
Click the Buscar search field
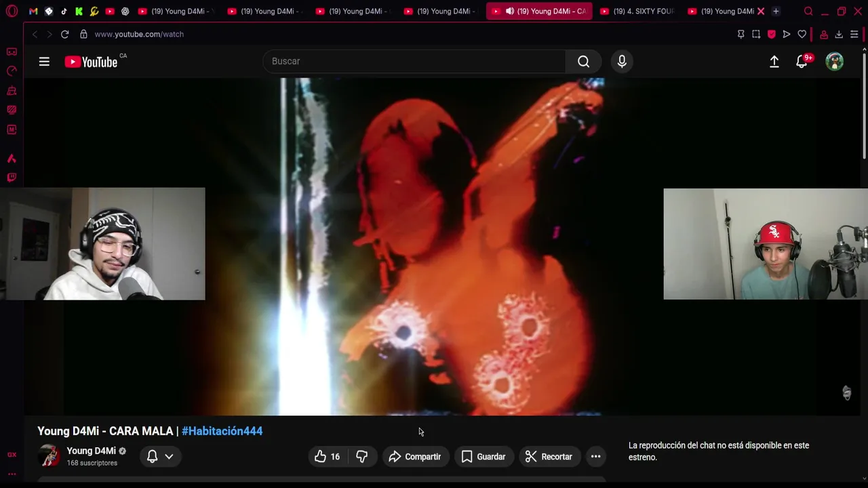[414, 61]
